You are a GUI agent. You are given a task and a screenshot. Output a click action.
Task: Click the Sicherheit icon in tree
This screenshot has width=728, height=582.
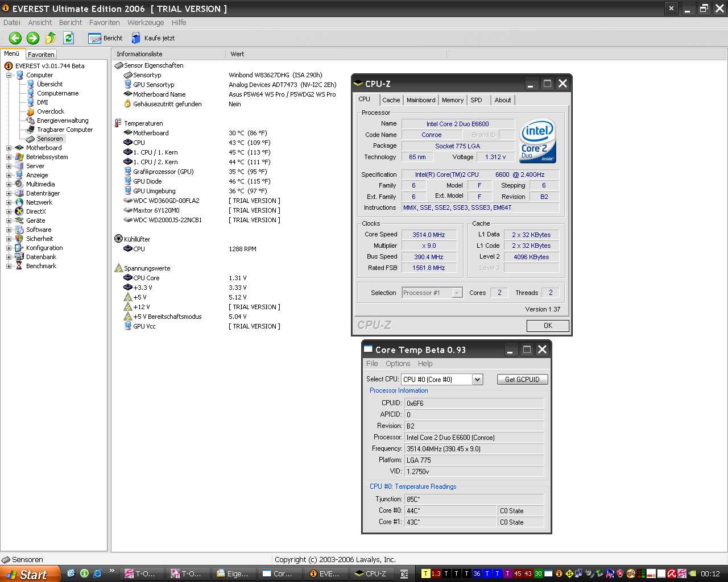19,239
